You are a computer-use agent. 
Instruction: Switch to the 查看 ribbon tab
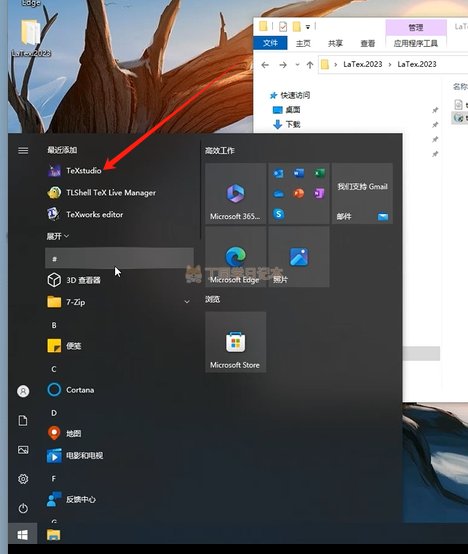point(367,43)
